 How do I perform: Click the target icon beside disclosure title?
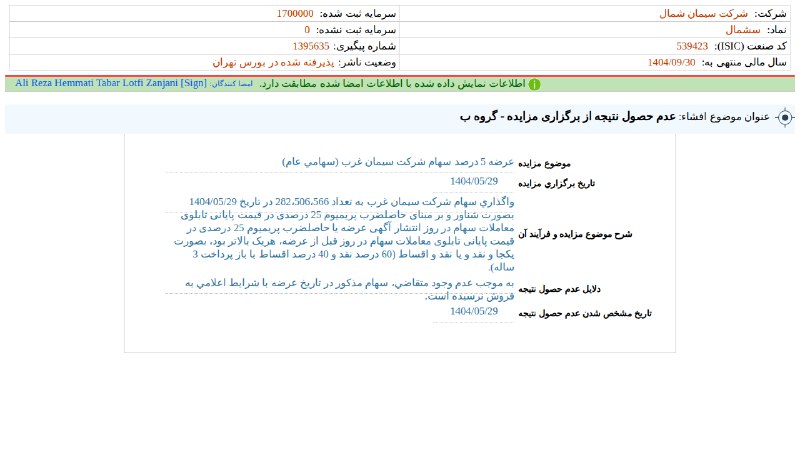click(785, 118)
